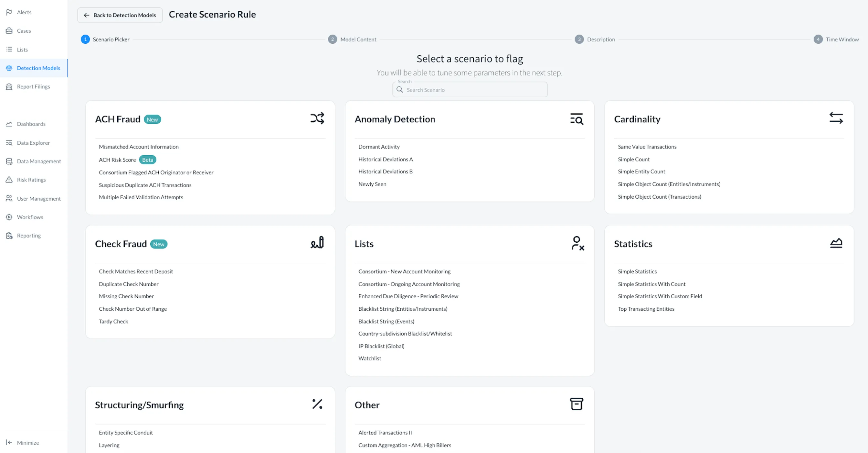Choose the Dormant Activity scenario

[x=379, y=147]
